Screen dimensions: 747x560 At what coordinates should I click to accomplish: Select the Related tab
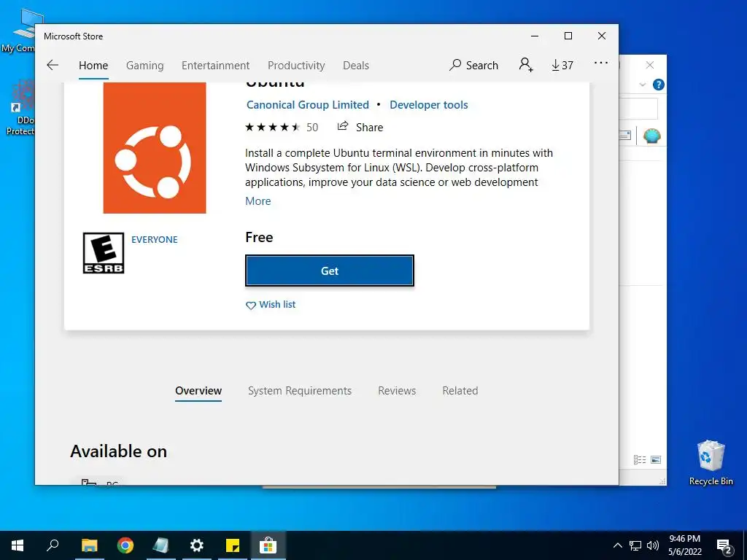460,391
